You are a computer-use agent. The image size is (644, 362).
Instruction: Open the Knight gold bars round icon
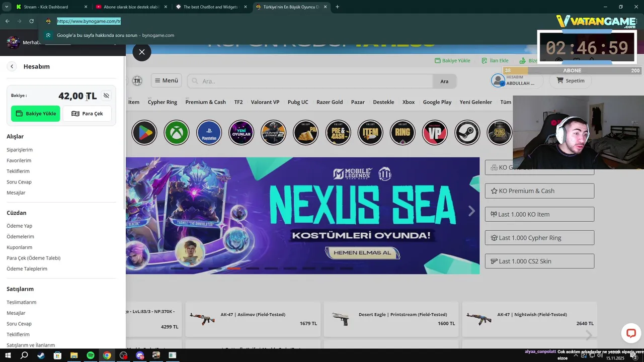tap(305, 132)
